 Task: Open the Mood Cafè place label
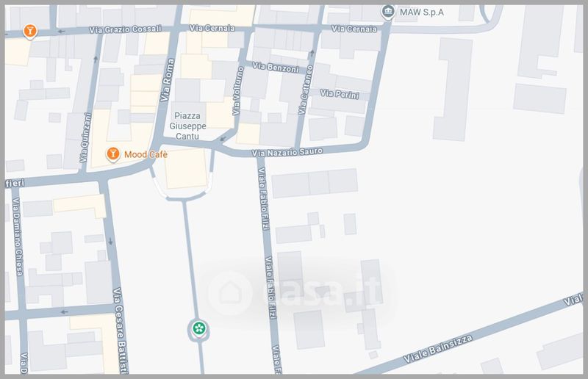[x=146, y=154]
